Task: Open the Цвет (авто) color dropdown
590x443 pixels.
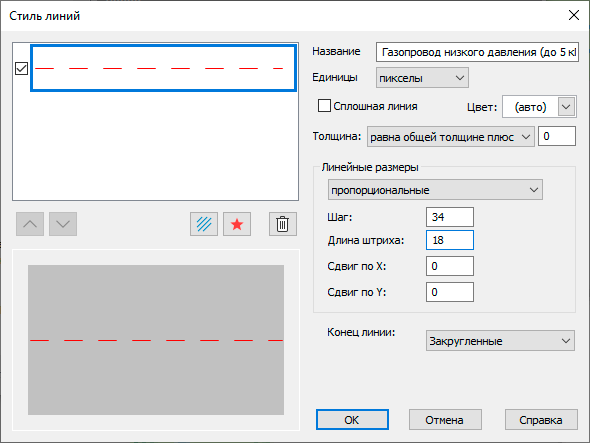Action: point(566,107)
